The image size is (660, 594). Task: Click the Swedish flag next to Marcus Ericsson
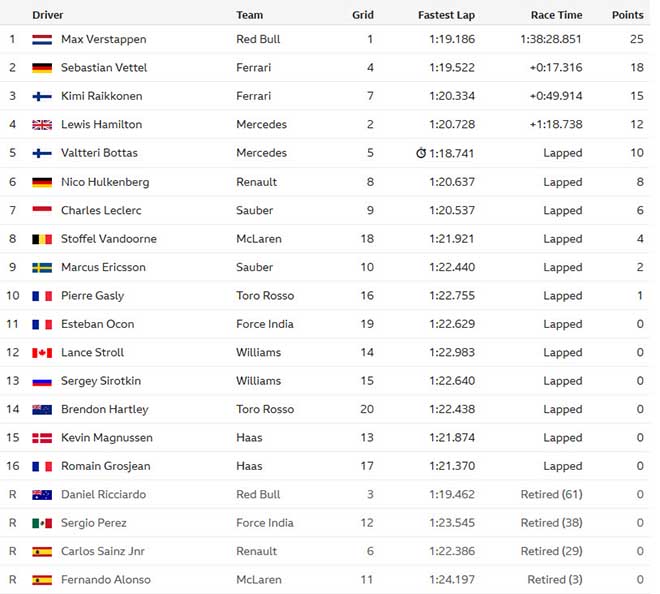tap(42, 268)
